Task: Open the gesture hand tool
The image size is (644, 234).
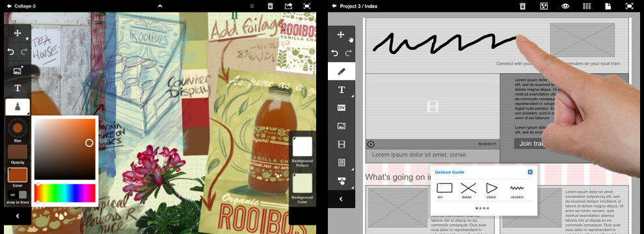Action: click(x=342, y=181)
